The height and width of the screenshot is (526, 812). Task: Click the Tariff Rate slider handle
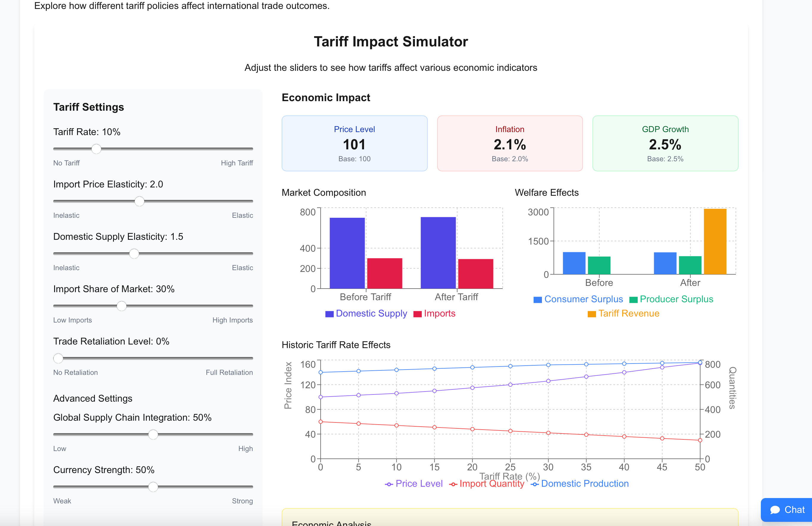(x=97, y=149)
